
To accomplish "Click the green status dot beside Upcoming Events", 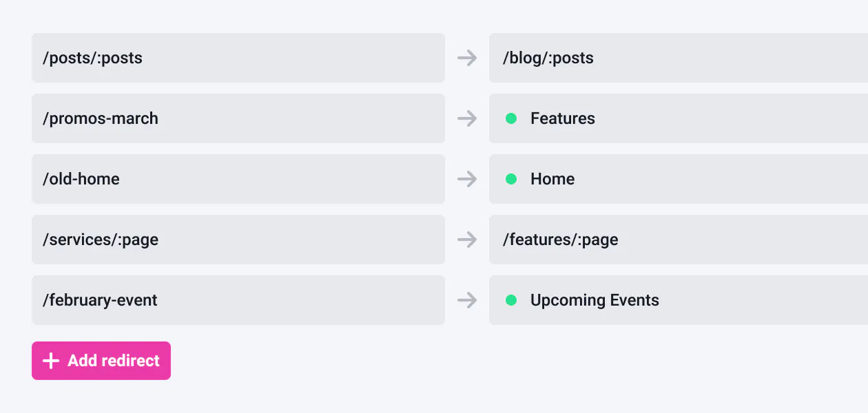I will 511,300.
